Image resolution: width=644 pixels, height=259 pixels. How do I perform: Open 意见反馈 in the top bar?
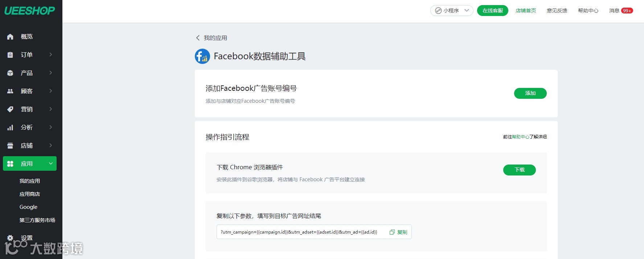click(x=557, y=11)
